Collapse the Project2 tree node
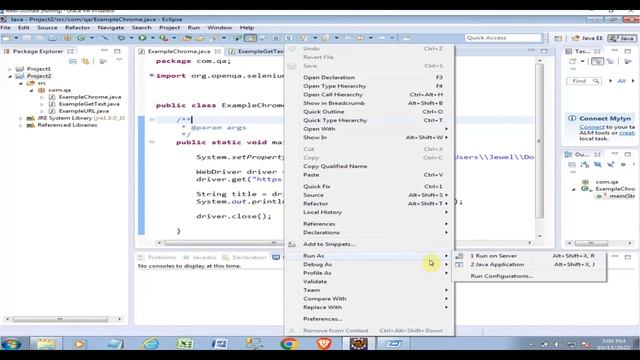The height and width of the screenshot is (360, 640). (10, 76)
